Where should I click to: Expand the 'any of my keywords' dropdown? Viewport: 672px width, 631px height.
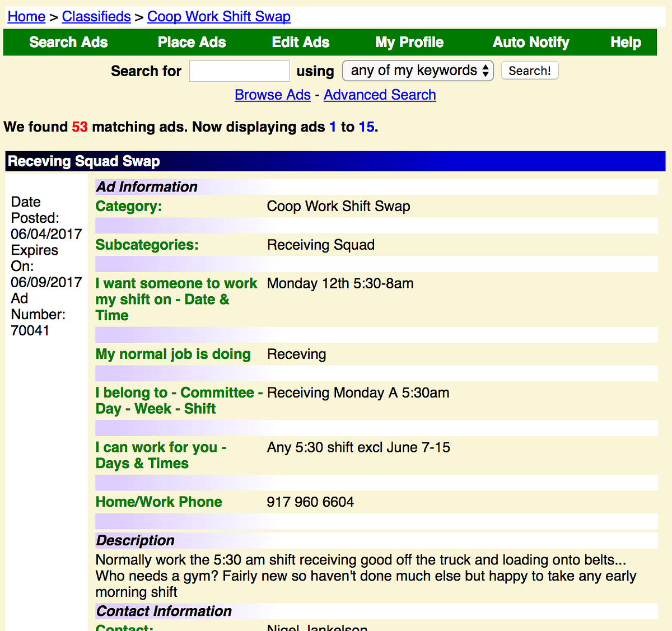pos(418,71)
